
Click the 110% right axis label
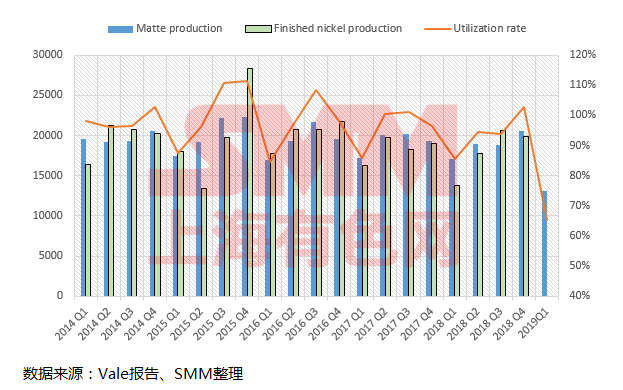coord(583,84)
